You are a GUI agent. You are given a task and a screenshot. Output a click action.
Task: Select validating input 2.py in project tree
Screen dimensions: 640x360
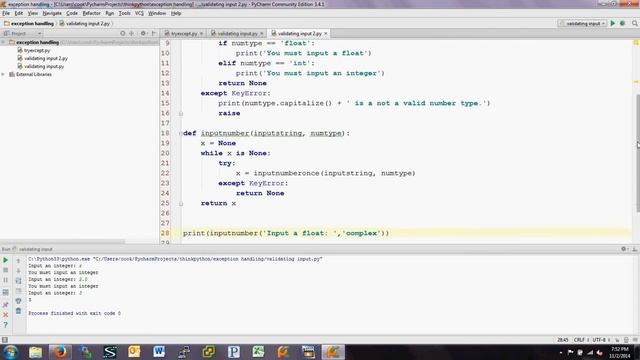point(46,58)
